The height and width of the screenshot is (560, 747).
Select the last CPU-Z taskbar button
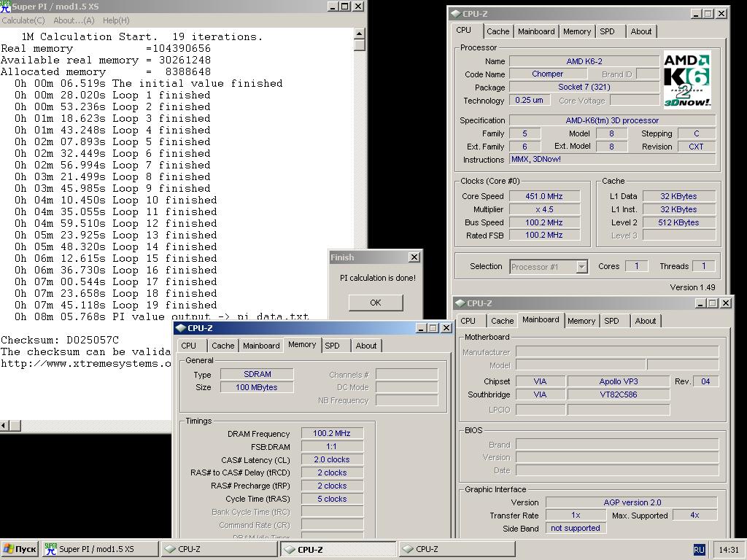(457, 549)
